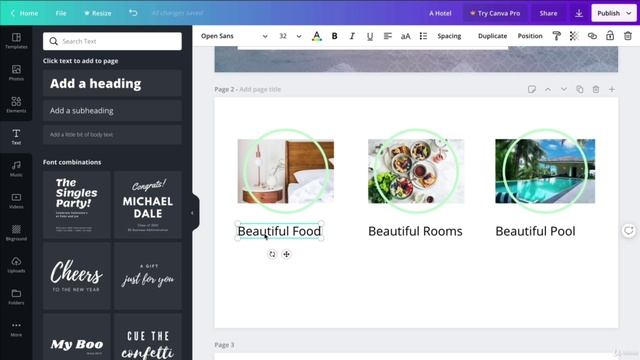Image resolution: width=640 pixels, height=360 pixels.
Task: Open the Resize option
Action: (98, 13)
